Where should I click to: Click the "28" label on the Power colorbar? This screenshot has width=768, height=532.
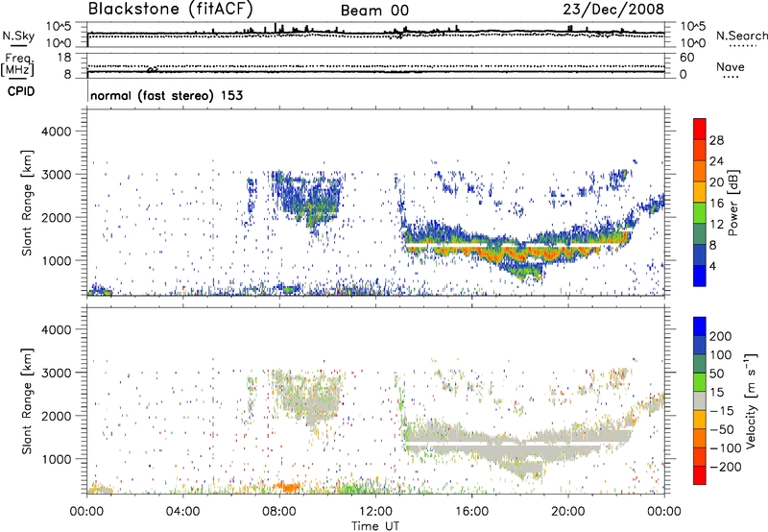716,140
